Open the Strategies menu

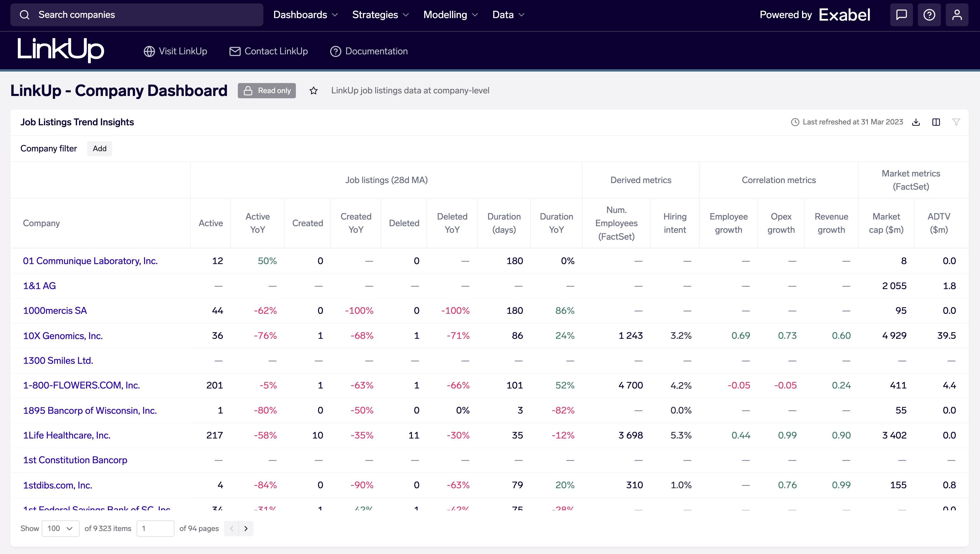(380, 15)
